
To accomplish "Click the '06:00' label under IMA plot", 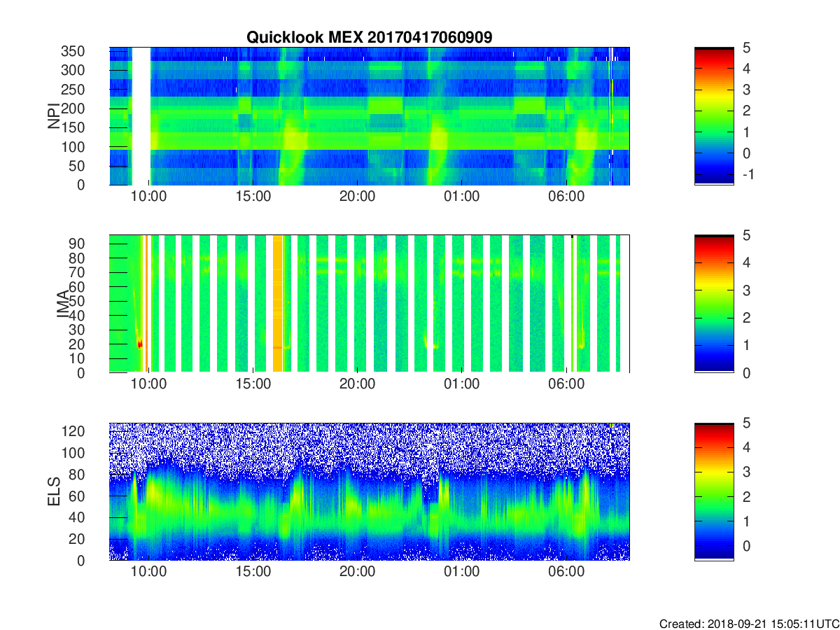I will (x=566, y=384).
